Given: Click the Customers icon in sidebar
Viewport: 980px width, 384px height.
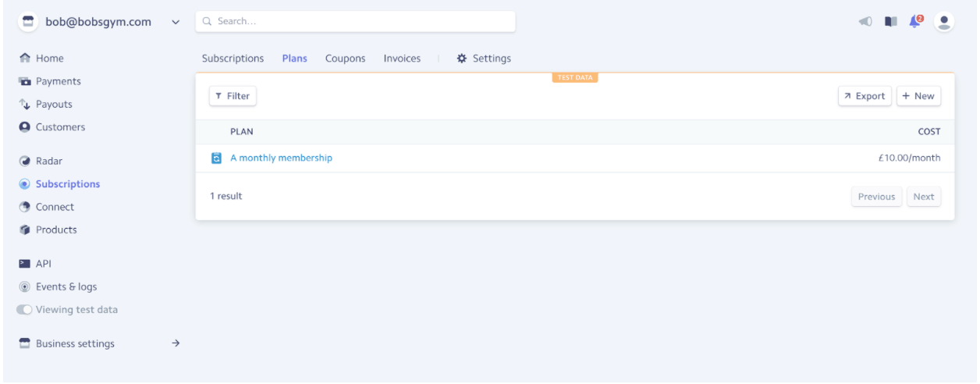Looking at the screenshot, I should click(x=25, y=127).
